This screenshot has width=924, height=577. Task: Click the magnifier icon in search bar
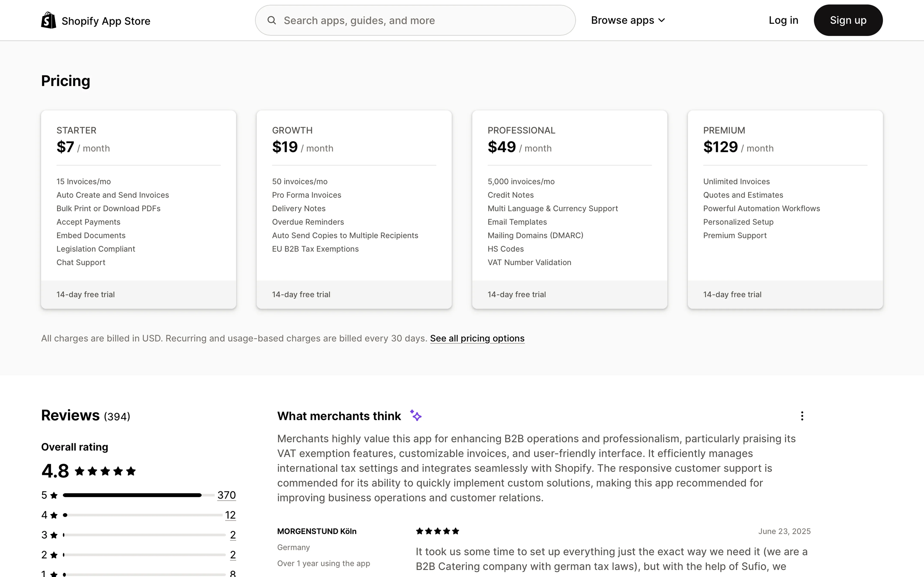272,20
